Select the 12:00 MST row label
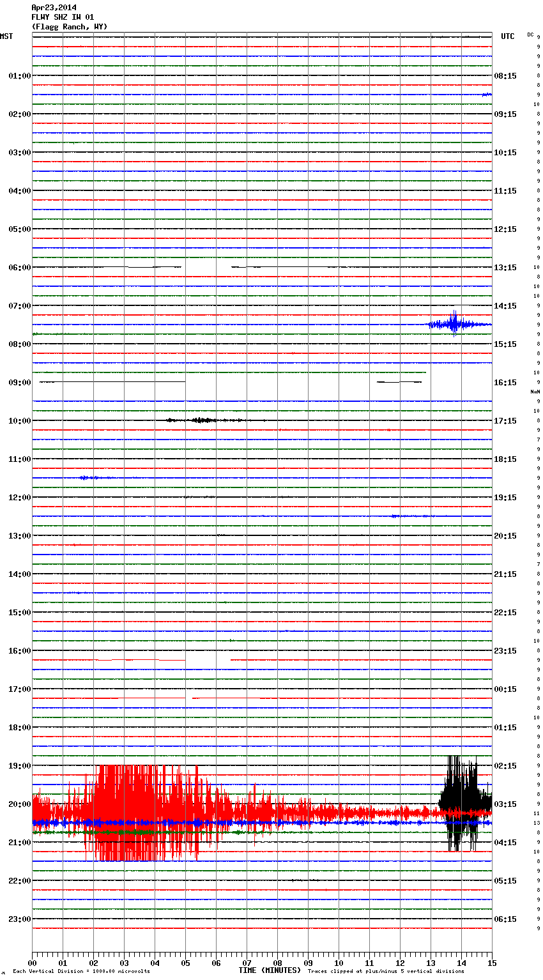The image size is (543, 980). pyautogui.click(x=19, y=498)
